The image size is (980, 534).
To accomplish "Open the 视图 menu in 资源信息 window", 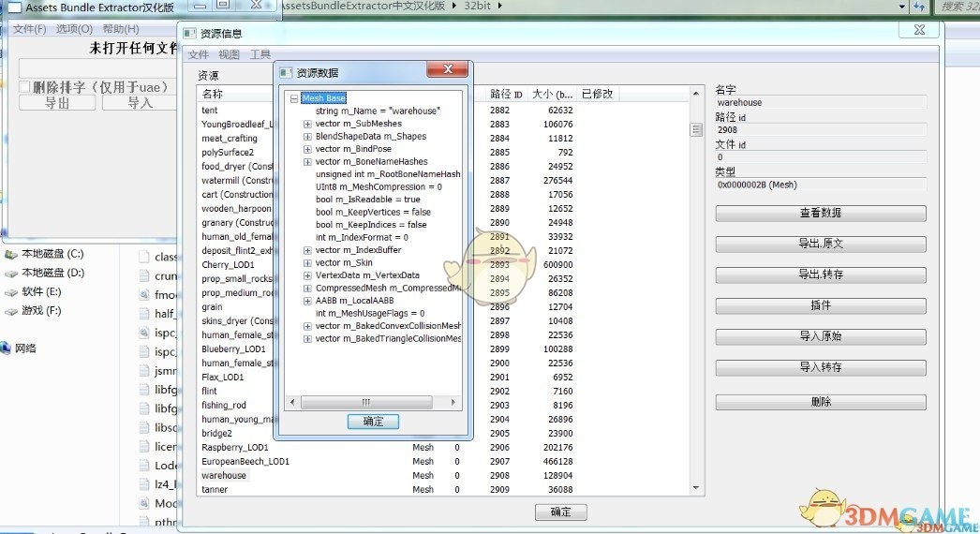I will click(230, 55).
